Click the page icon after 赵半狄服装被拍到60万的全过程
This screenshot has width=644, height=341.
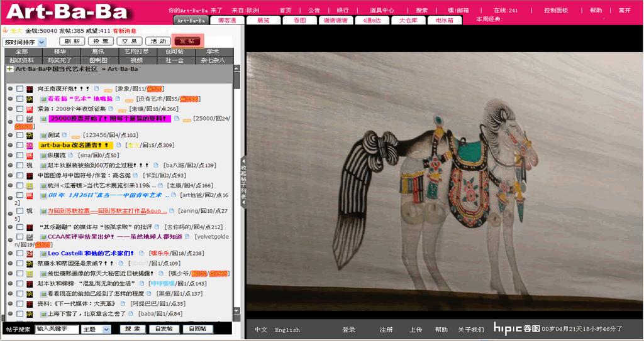point(156,165)
